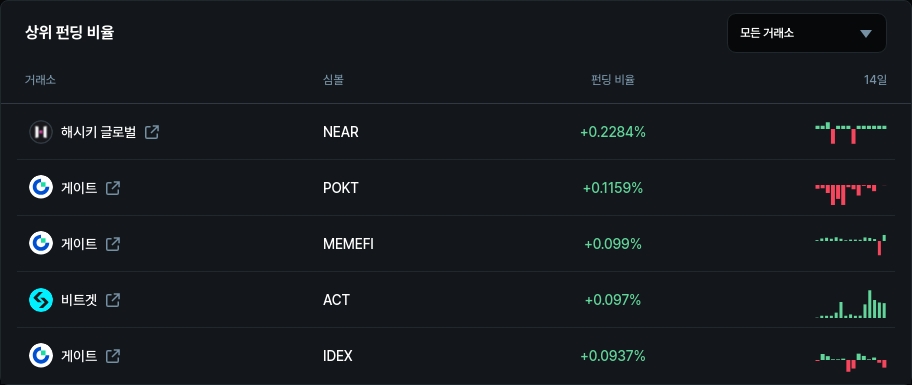The height and width of the screenshot is (385, 912).
Task: Click the 해시키 글로벌 exchange logo
Action: 41,132
